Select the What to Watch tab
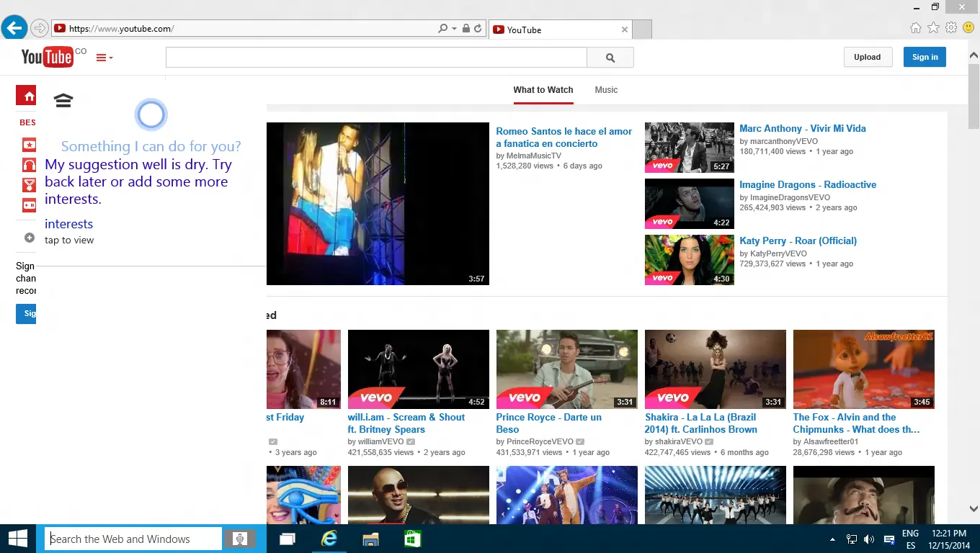Image resolution: width=980 pixels, height=553 pixels. [543, 90]
